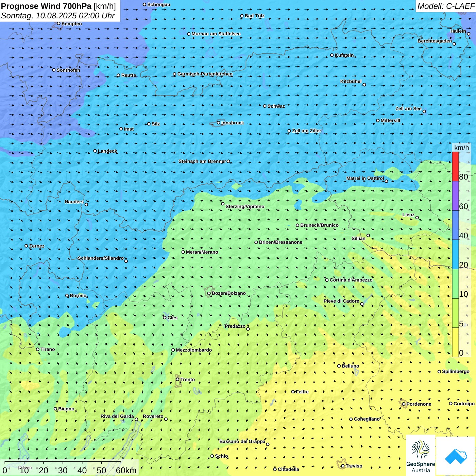This screenshot has width=476, height=476.
Task: Click the 'Berchtesgaden' city label
Action: [x=435, y=41]
